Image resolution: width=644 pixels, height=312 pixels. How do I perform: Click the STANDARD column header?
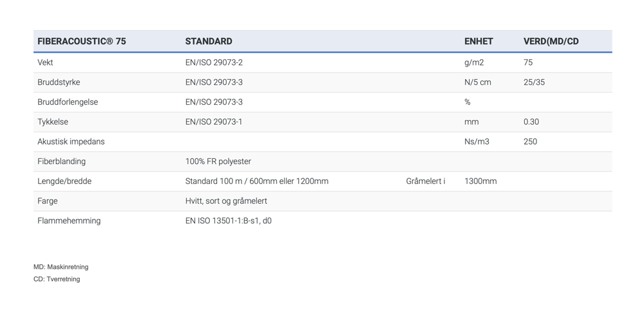[209, 41]
